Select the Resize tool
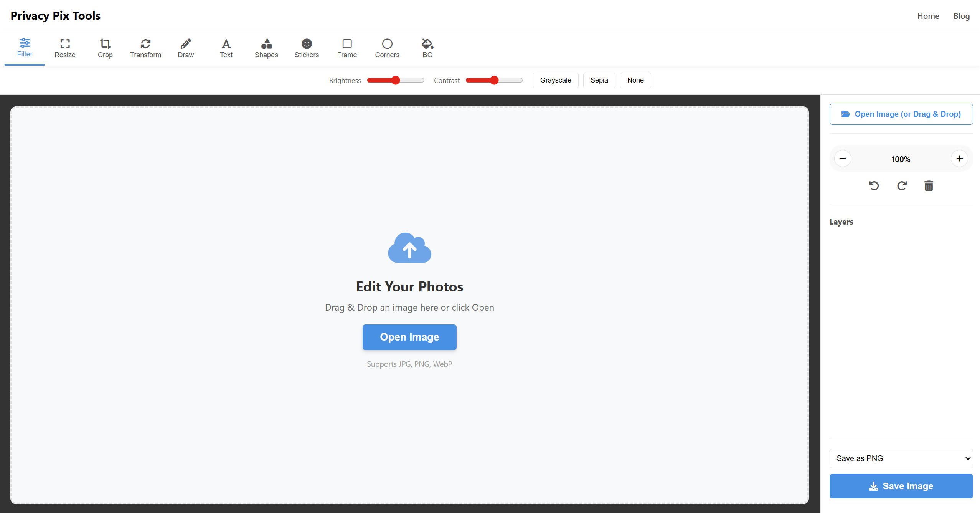Image resolution: width=980 pixels, height=513 pixels. point(65,48)
